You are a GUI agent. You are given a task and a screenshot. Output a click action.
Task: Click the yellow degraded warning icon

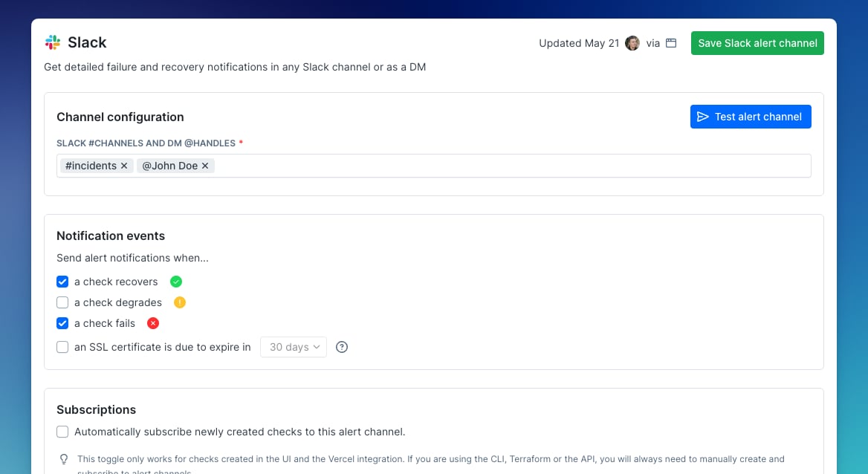click(180, 302)
